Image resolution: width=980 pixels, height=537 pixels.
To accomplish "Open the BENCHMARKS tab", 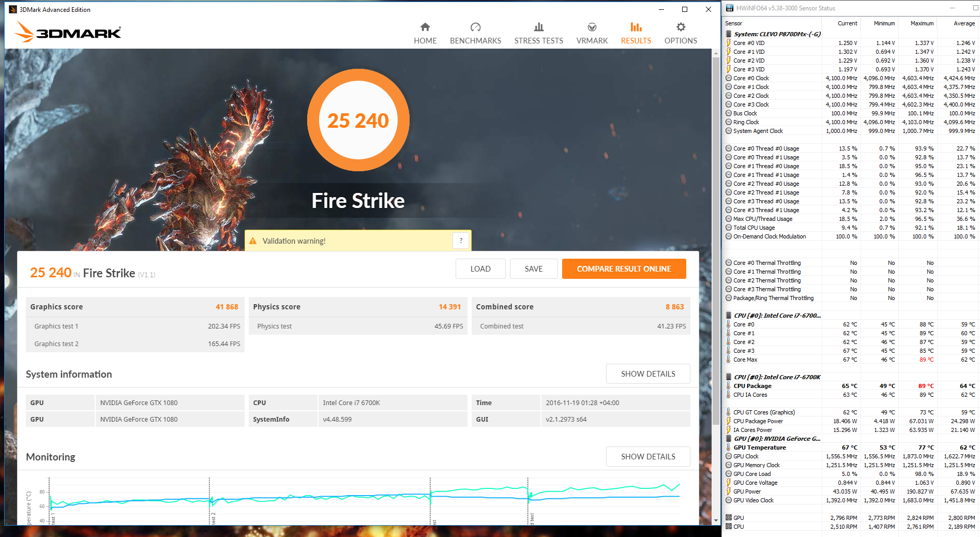I will click(x=475, y=34).
